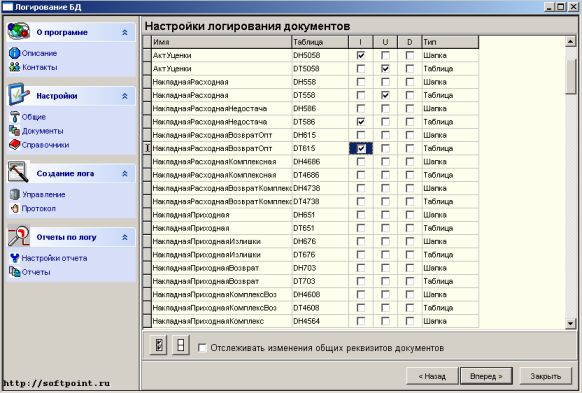Click the magnifier icon beside Отчеты по логу
Viewport: 582px width, 393px height.
pyautogui.click(x=19, y=236)
